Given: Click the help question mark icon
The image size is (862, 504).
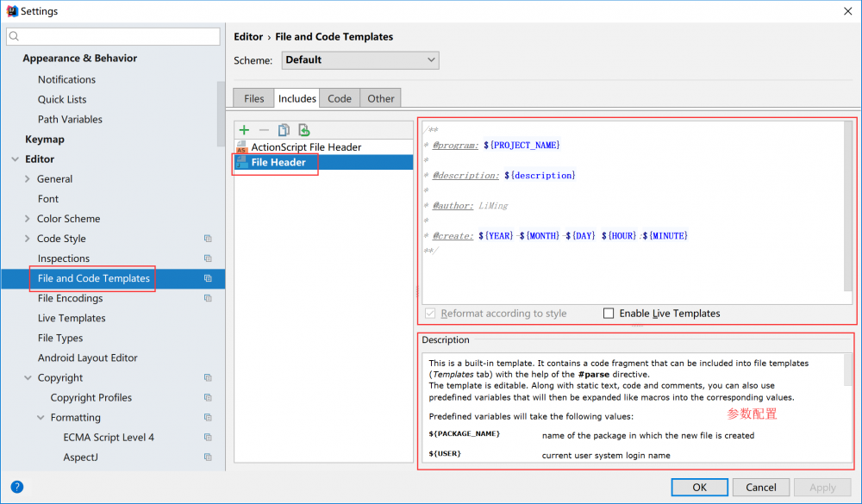Looking at the screenshot, I should click(17, 487).
